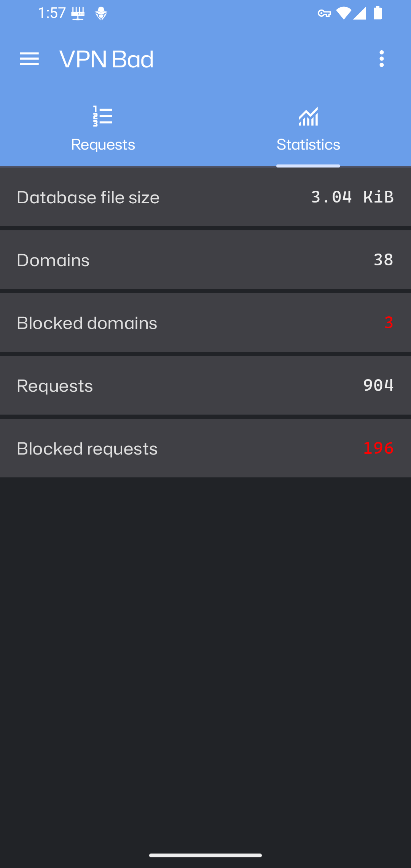Screen dimensions: 411x868
Task: Tap the 3.04 KiB file size value
Action: pyautogui.click(x=352, y=197)
